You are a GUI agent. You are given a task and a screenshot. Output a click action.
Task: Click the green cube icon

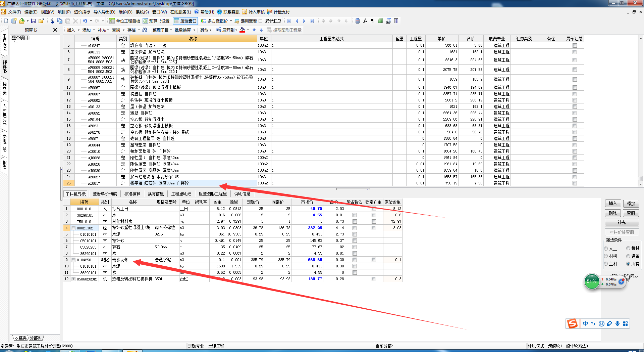point(381,21)
